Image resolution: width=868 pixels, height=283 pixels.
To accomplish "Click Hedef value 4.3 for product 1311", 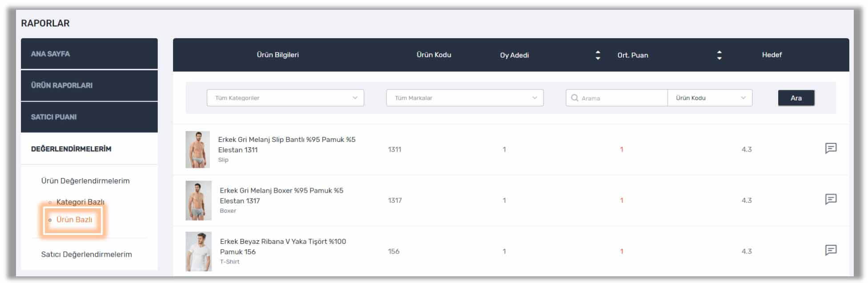I will (747, 150).
